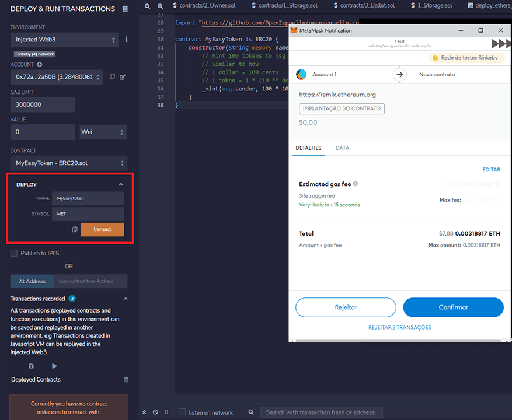Select the DATA tab in MetaMask
This screenshot has height=420, width=512.
coord(343,148)
